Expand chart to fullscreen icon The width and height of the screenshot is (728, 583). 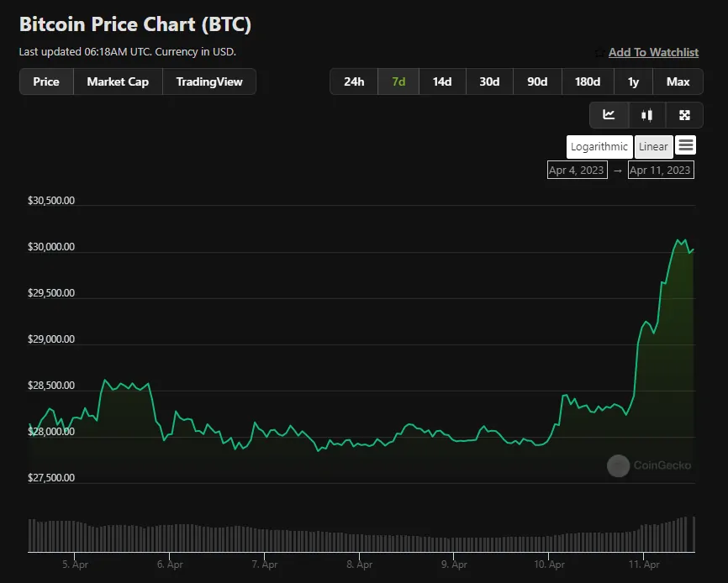(684, 114)
